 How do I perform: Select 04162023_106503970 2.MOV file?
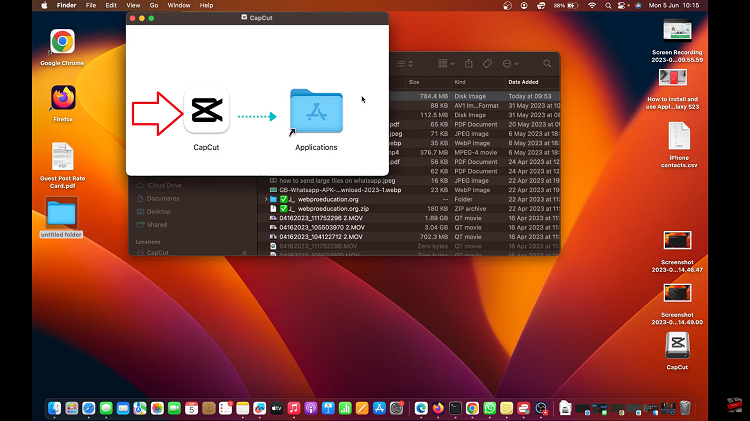coord(322,228)
